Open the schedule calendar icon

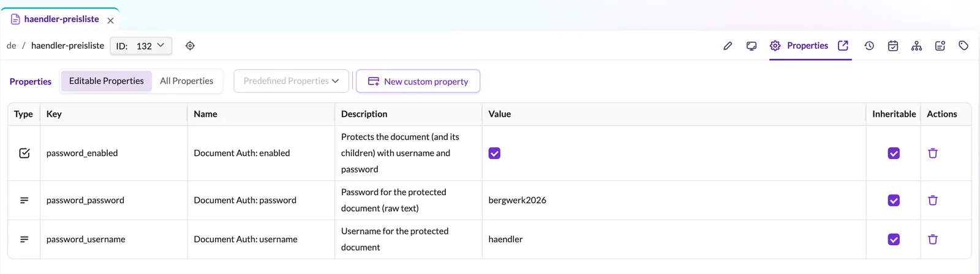(893, 46)
